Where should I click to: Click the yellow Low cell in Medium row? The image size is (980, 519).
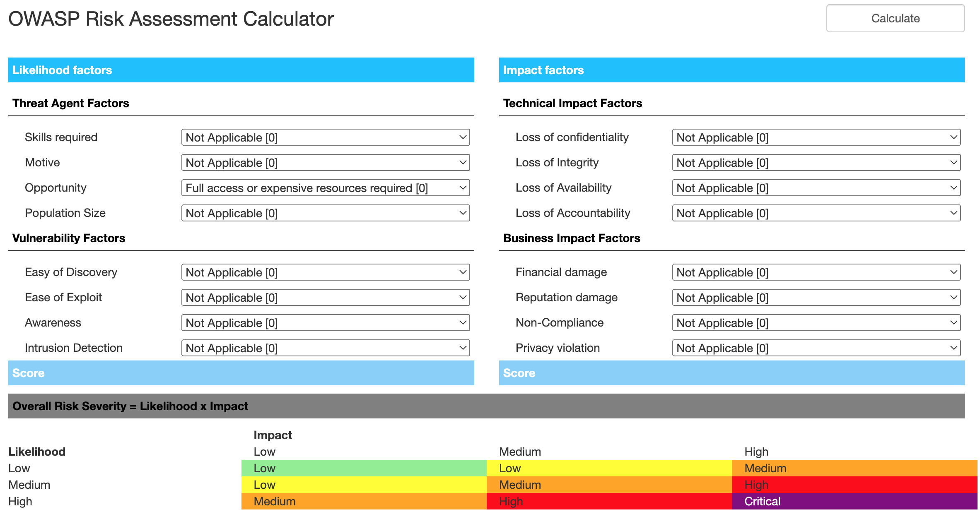pyautogui.click(x=364, y=485)
